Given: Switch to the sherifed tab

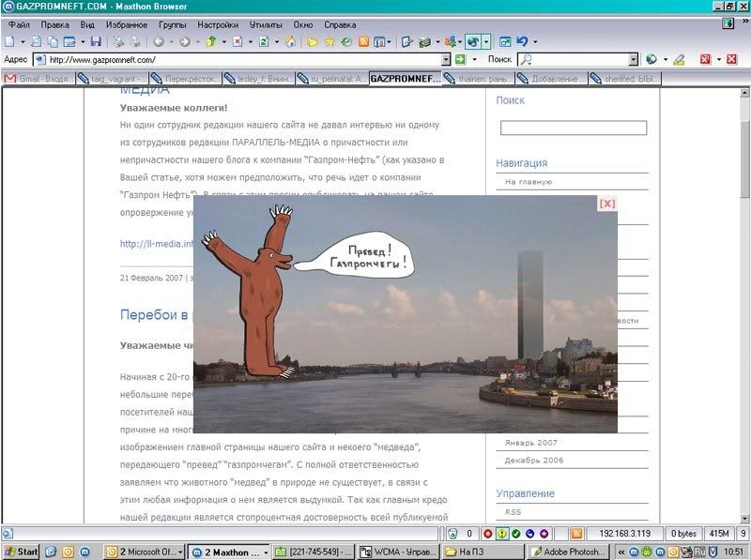Looking at the screenshot, I should [x=624, y=79].
